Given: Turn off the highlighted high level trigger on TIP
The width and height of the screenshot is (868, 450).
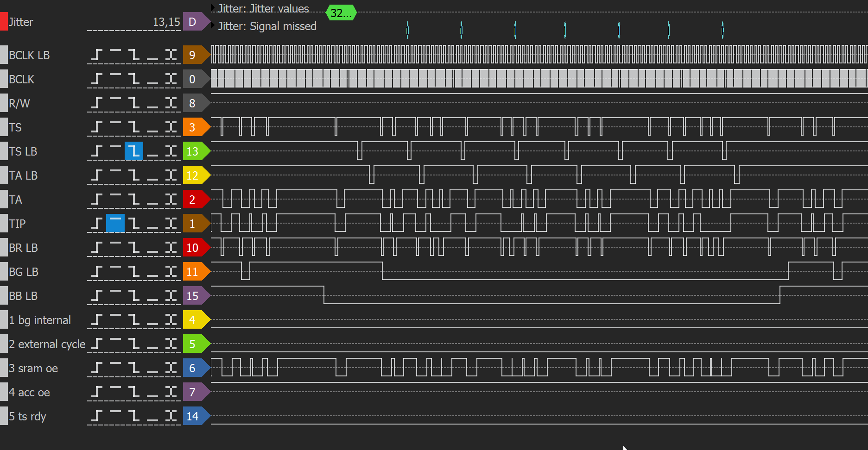Looking at the screenshot, I should 115,224.
